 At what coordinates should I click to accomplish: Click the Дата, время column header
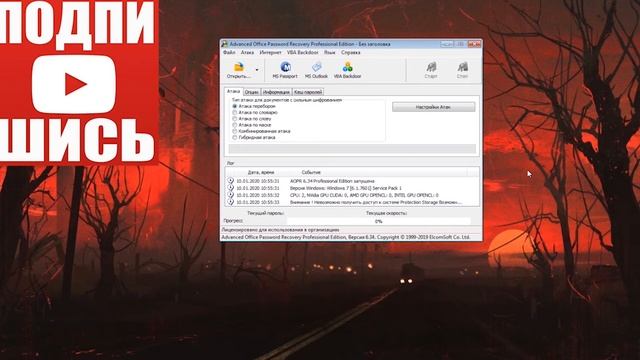pos(261,172)
